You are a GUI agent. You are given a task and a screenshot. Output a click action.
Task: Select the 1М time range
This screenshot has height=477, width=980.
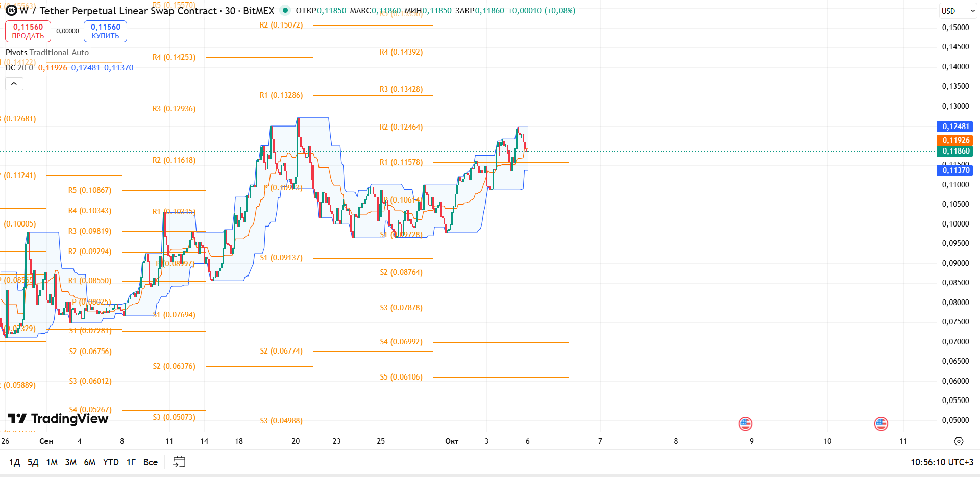pos(52,462)
